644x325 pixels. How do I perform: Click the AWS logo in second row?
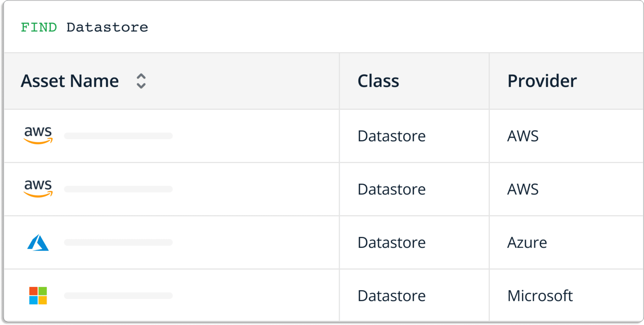coord(38,188)
